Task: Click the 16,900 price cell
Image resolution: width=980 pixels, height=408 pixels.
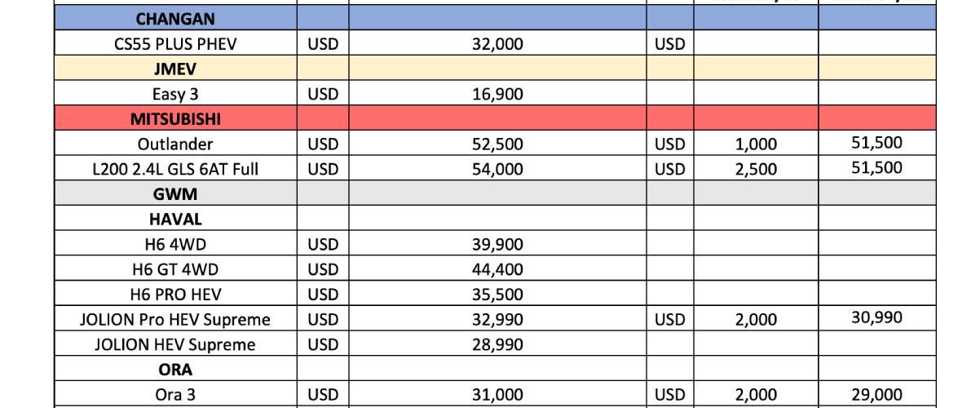Action: pyautogui.click(x=497, y=94)
